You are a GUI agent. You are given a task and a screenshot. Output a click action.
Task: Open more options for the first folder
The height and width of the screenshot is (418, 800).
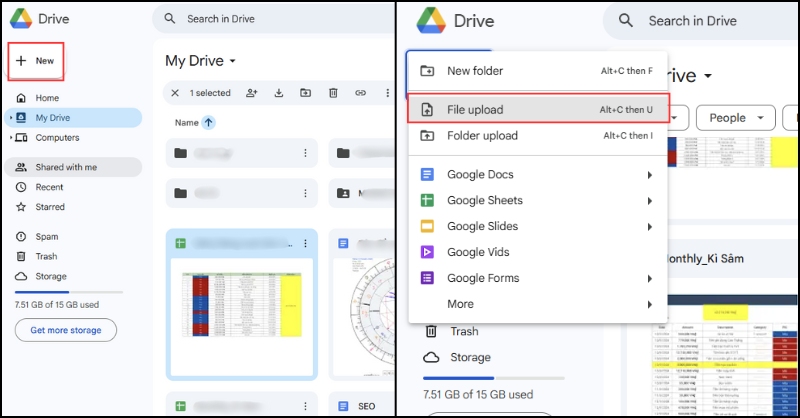click(305, 153)
